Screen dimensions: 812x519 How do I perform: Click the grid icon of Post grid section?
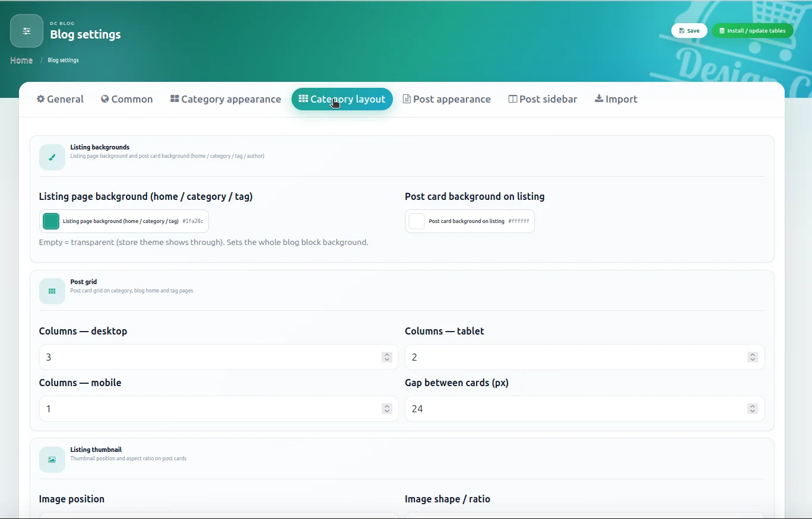pos(52,291)
